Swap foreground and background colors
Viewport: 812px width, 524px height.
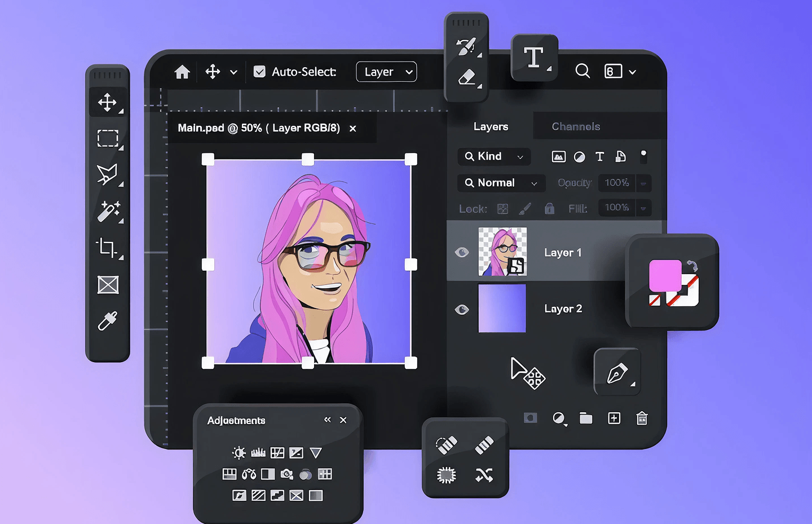click(x=692, y=266)
